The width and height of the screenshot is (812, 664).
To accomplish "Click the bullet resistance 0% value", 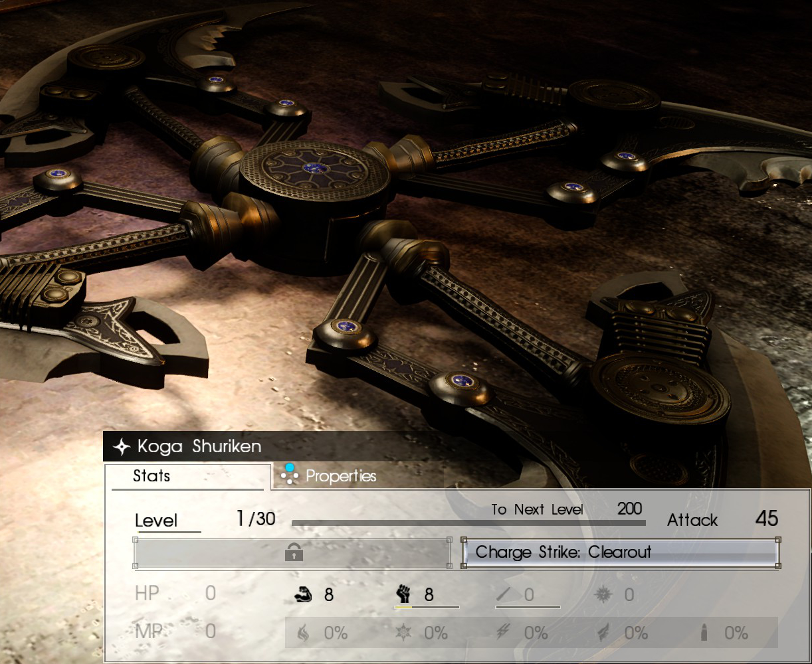I will 736,633.
